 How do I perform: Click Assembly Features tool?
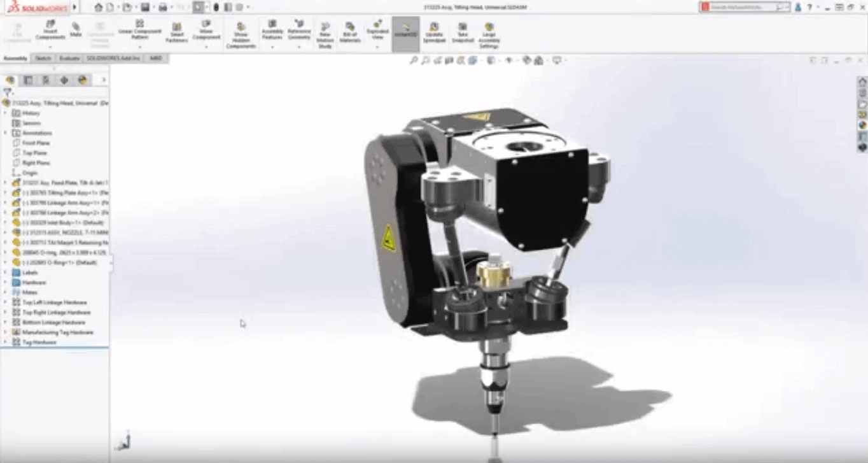272,30
